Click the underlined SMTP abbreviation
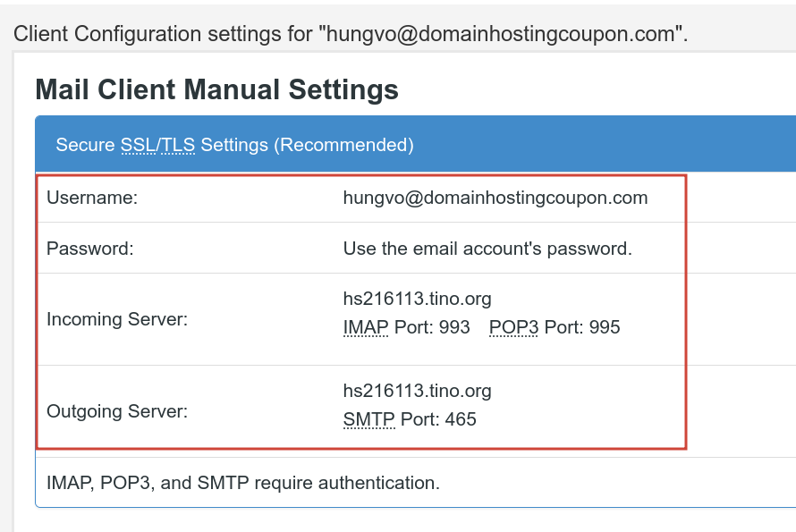Viewport: 796px width, 532px height. point(368,419)
